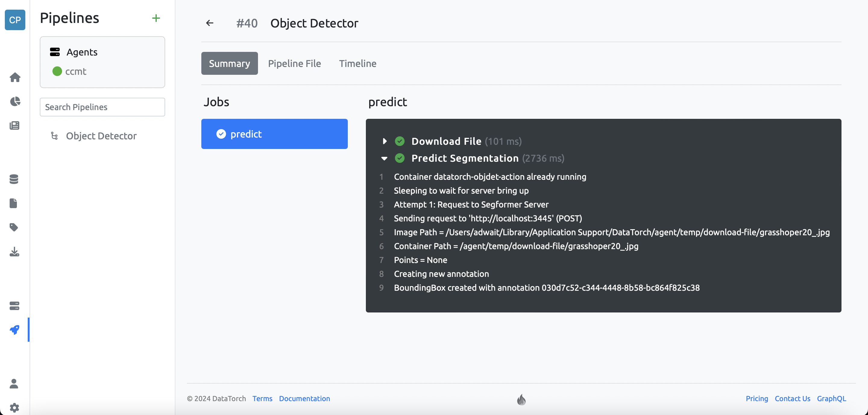Open the Documentation link

(x=304, y=398)
